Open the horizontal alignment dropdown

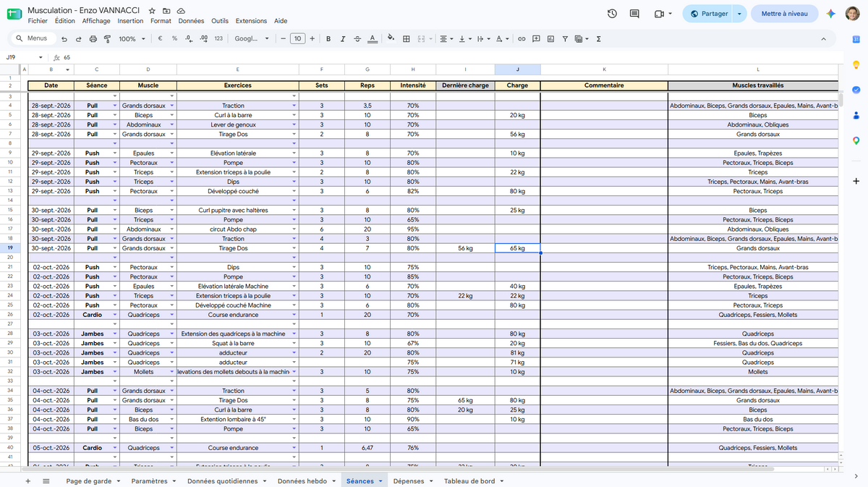(447, 39)
